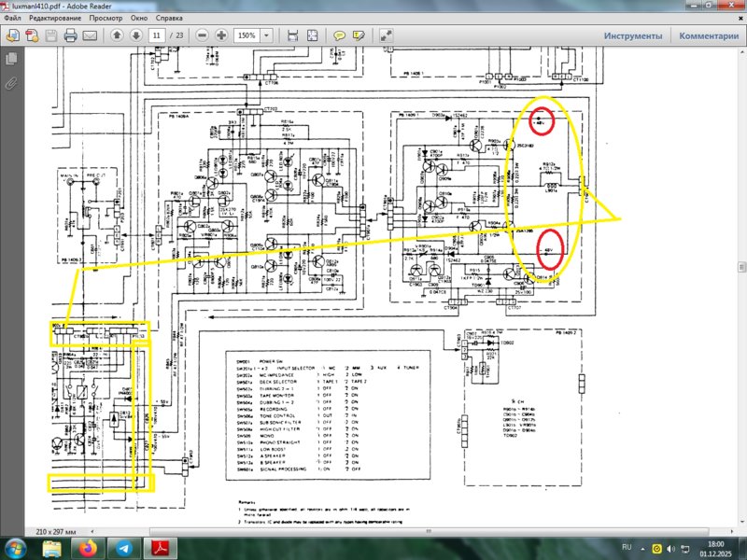The image size is (747, 560).
Task: Click the Adobe Reader taskbar button
Action: (161, 549)
